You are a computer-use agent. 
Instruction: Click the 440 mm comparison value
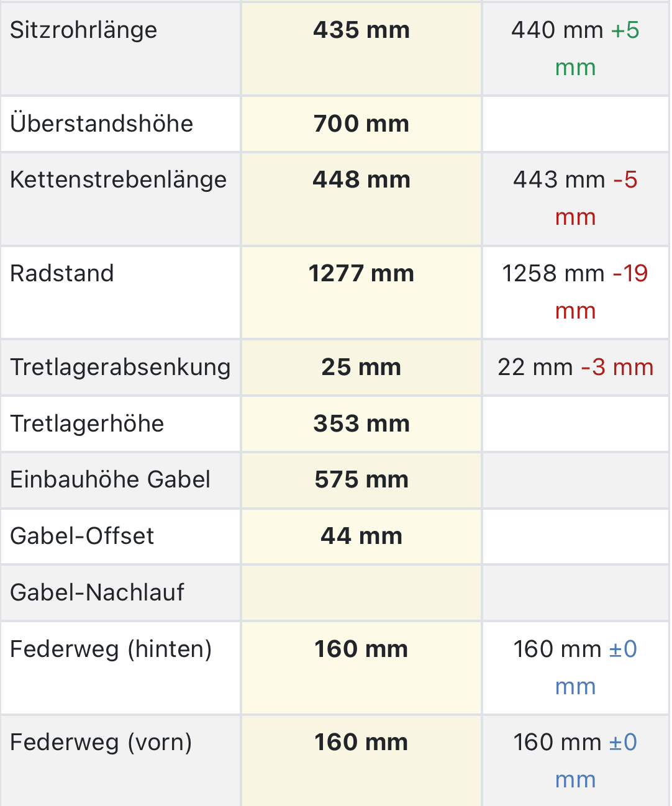tap(557, 30)
